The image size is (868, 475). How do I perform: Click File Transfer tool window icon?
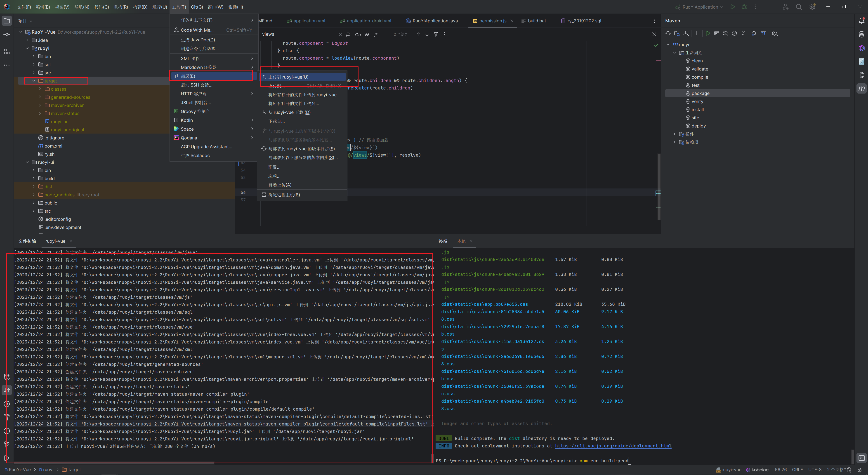point(7,390)
